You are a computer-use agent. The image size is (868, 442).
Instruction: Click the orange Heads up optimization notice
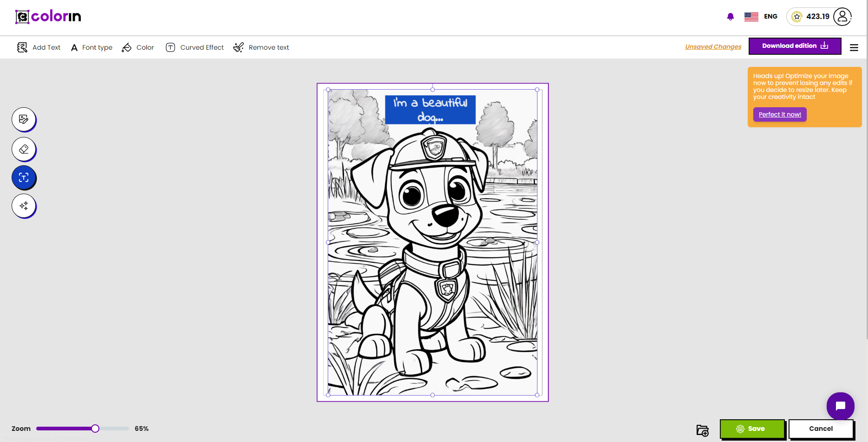click(x=804, y=97)
